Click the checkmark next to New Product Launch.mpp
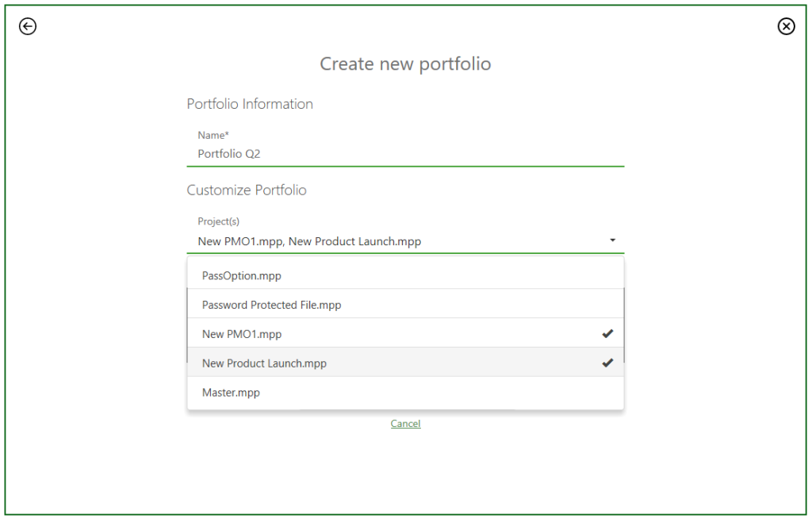812x519 pixels. click(607, 363)
